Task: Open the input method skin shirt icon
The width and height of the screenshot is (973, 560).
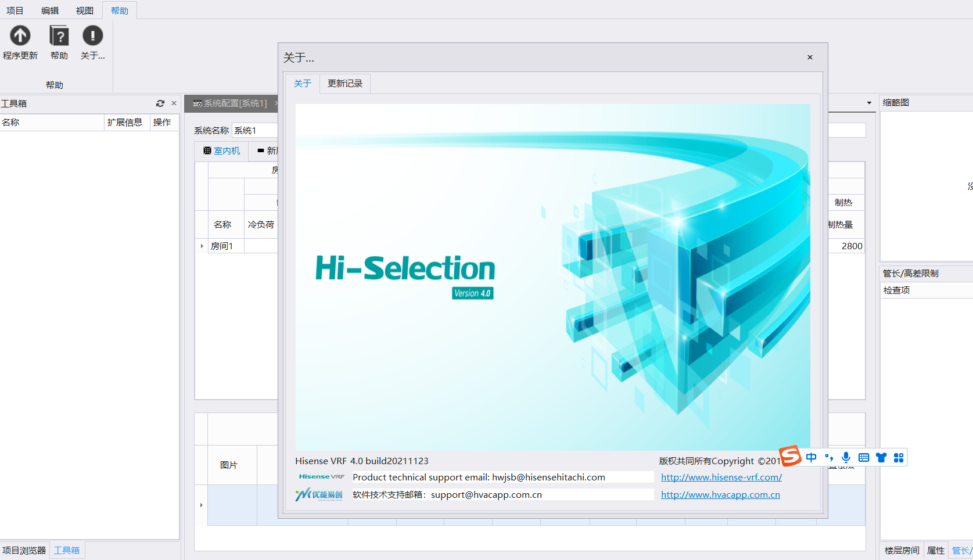Action: [881, 458]
